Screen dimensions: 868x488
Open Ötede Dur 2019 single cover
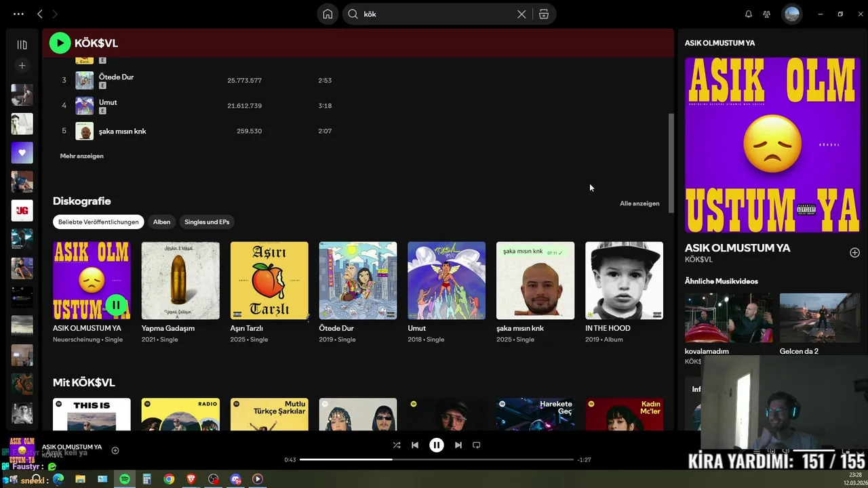358,281
